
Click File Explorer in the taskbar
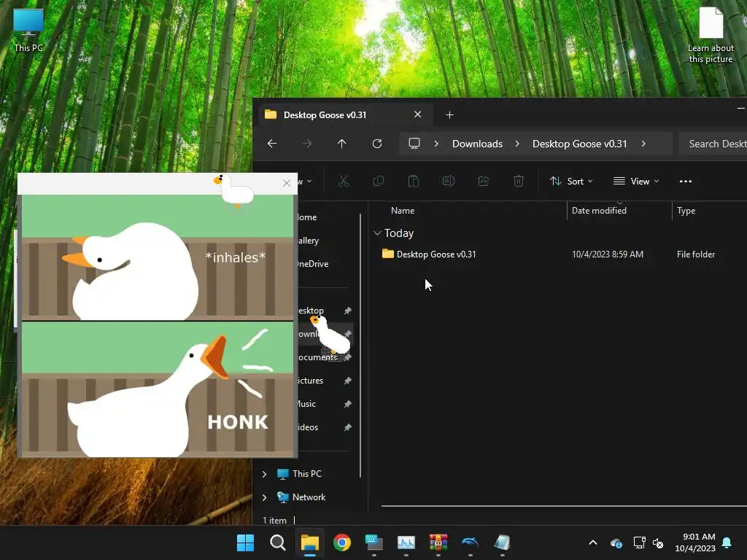tap(309, 542)
